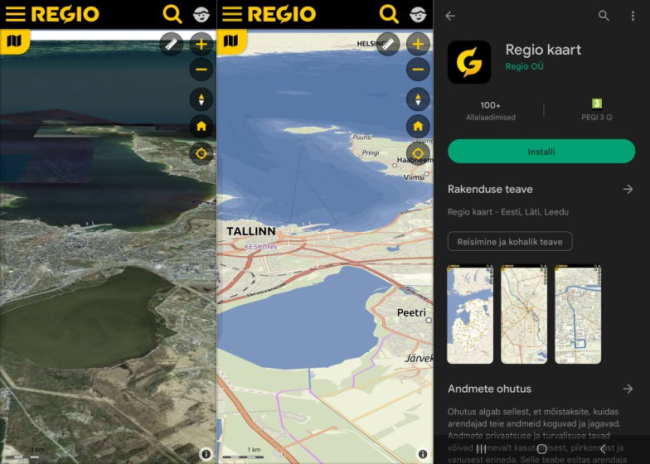Expand the Andmete ohutus section arrow

tap(627, 388)
